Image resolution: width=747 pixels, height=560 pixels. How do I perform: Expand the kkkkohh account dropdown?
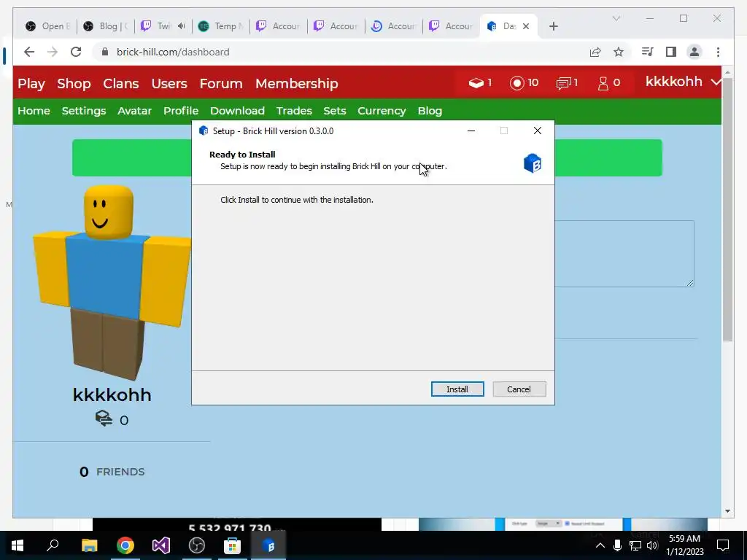[683, 82]
